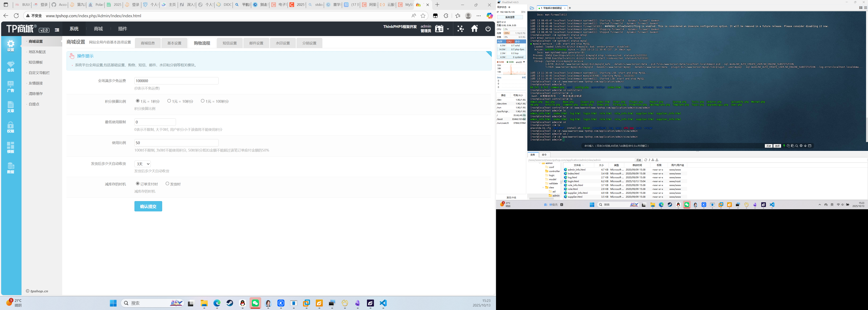Click the 确认提交 button
The height and width of the screenshot is (310, 868).
(148, 206)
